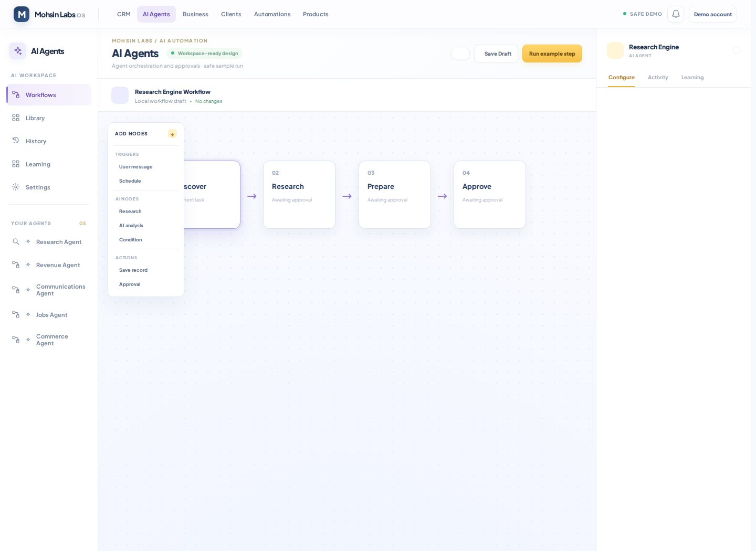Open the Demo account button

coord(713,14)
